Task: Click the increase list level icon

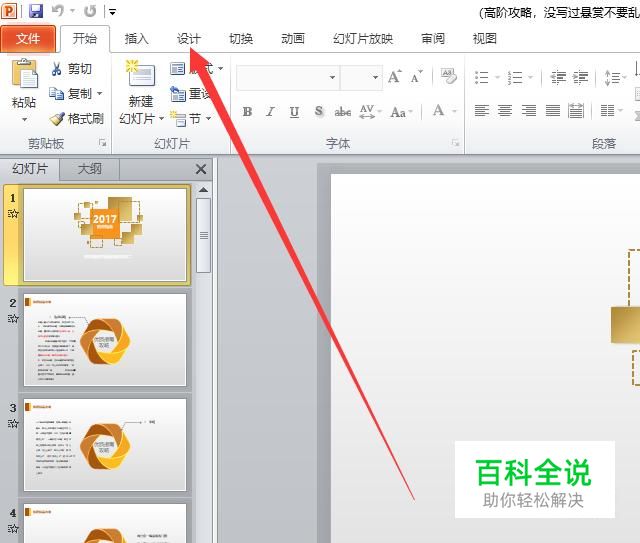Action: tap(580, 77)
